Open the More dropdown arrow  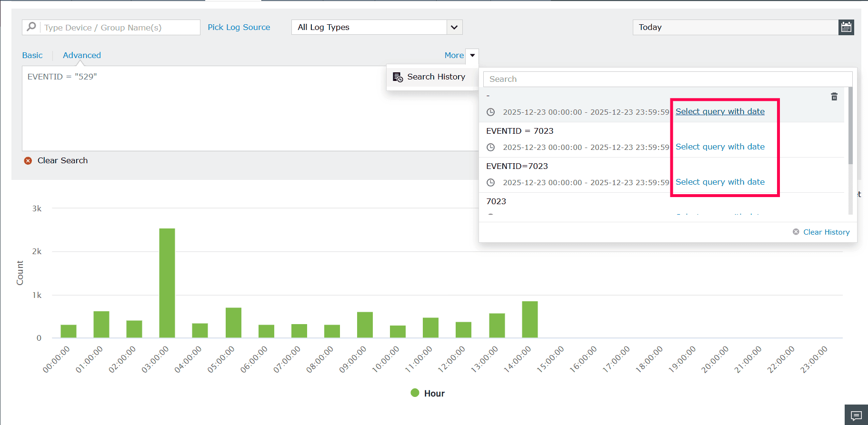(x=472, y=55)
